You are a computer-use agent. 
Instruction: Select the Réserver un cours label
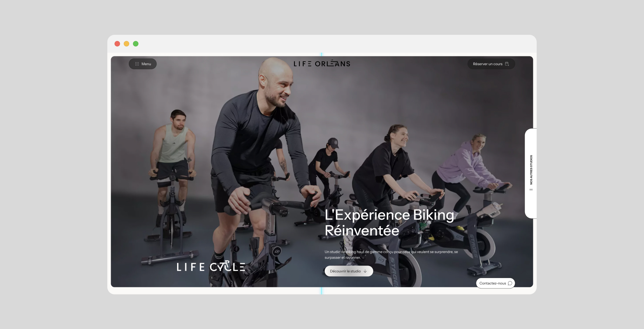pos(487,64)
